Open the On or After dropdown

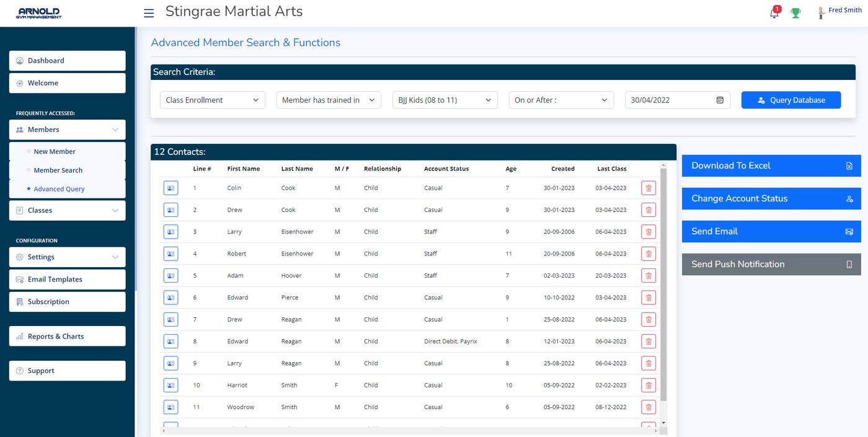[x=561, y=100]
